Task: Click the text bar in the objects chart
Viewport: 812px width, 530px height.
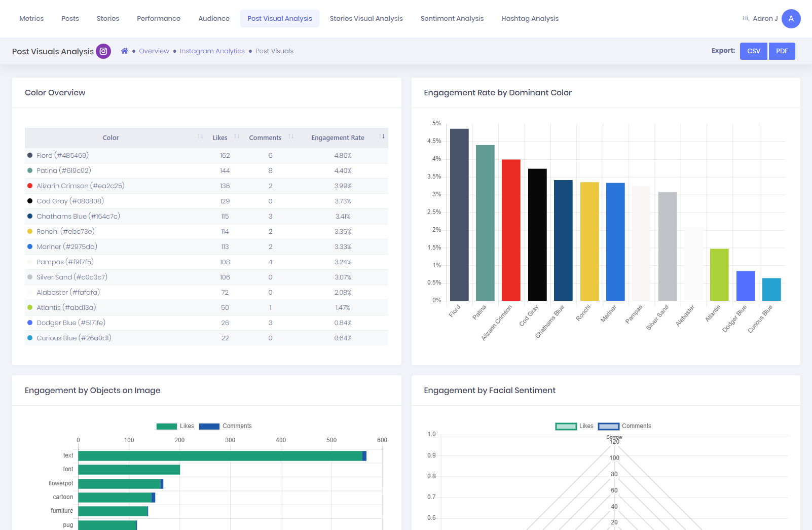Action: tap(222, 456)
